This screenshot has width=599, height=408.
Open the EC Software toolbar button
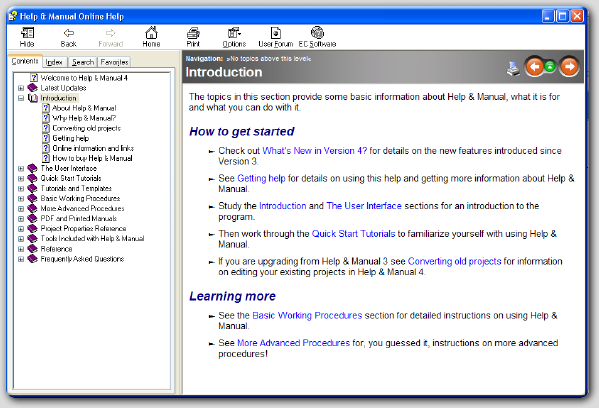click(x=317, y=37)
